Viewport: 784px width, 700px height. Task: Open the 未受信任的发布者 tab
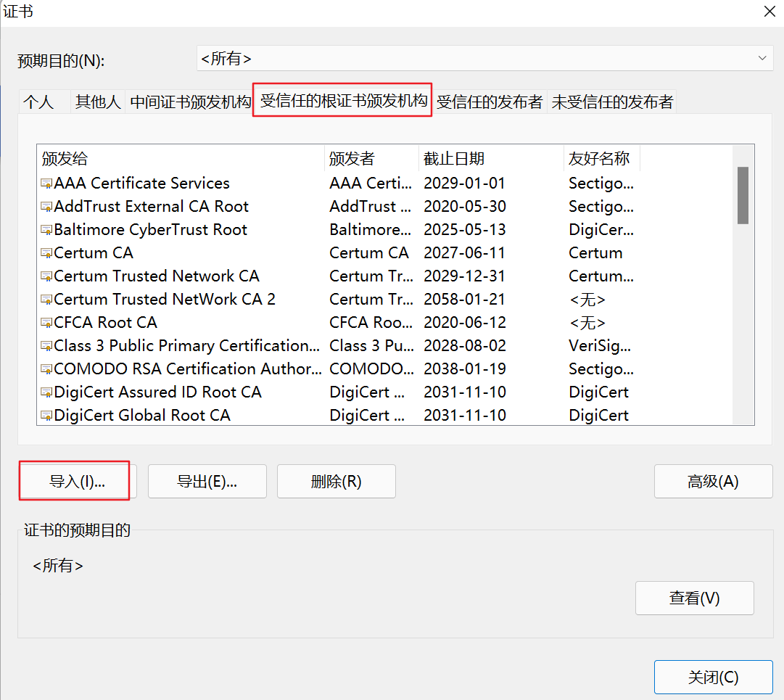click(x=612, y=102)
